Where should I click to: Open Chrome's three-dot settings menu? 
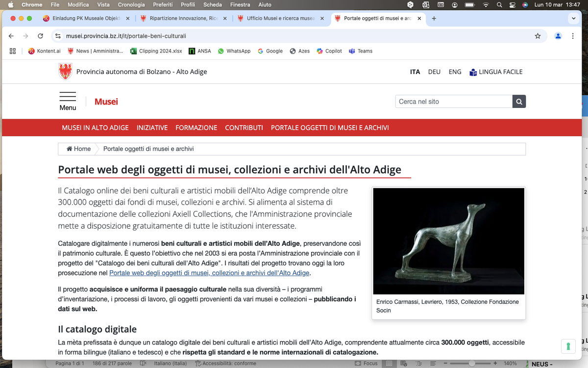tap(572, 36)
